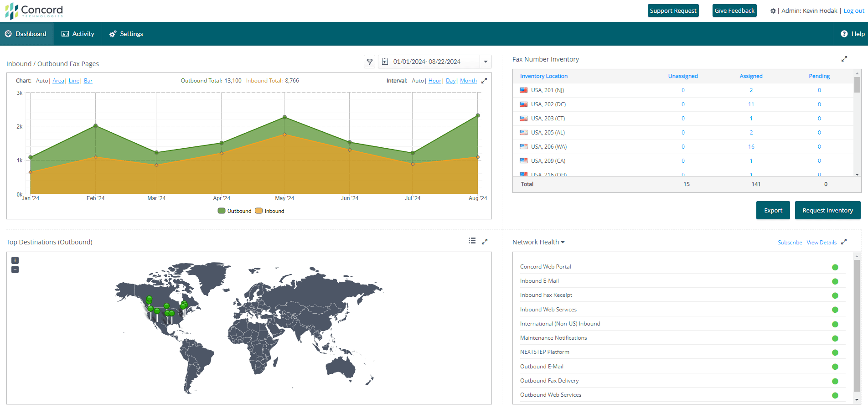Screen dimensions: 868x409
Task: Open Network Health View Details link
Action: [x=821, y=243]
